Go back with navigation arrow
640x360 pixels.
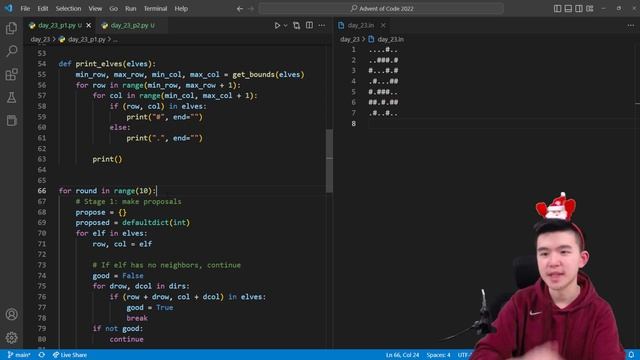240,9
